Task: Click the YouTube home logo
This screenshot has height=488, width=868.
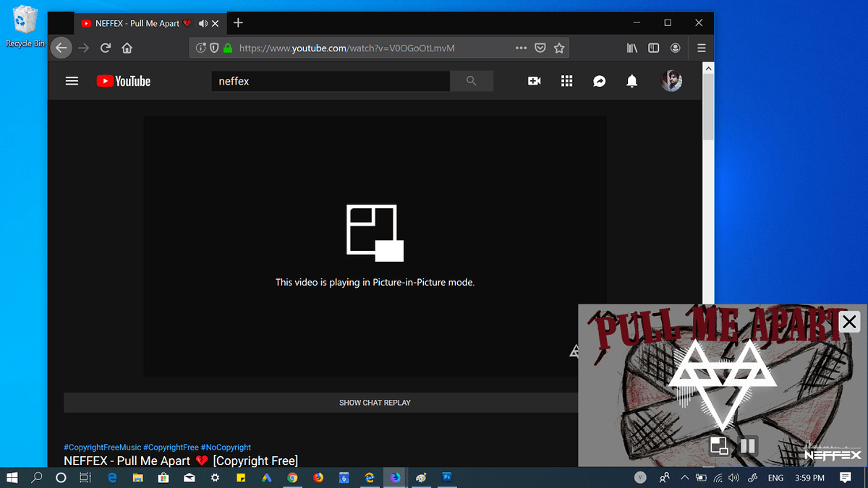Action: [123, 81]
